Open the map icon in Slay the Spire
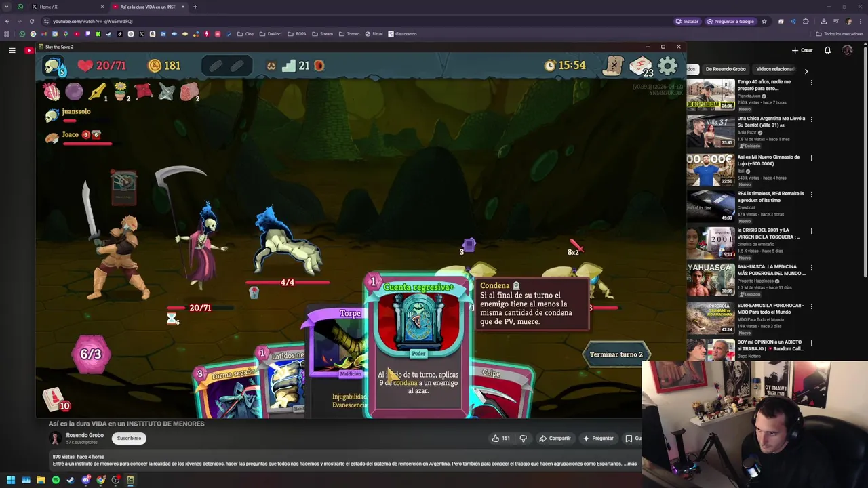868x488 pixels. (613, 65)
